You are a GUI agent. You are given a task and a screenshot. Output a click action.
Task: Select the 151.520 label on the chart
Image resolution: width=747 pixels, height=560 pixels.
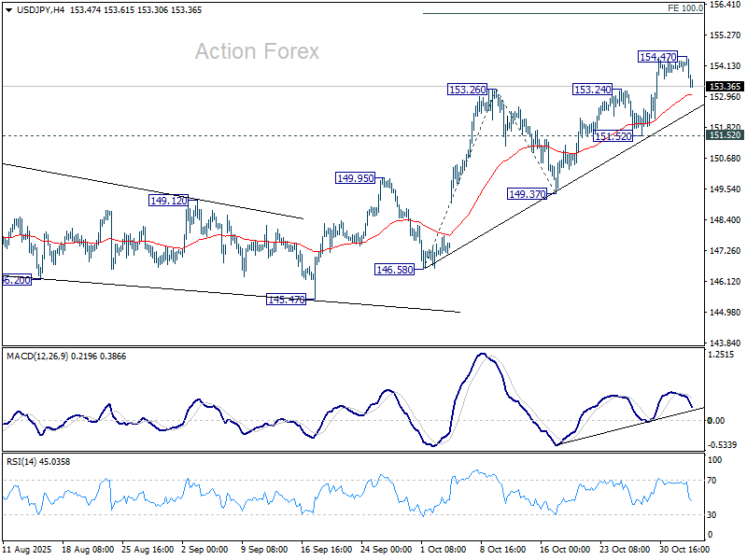pos(614,136)
